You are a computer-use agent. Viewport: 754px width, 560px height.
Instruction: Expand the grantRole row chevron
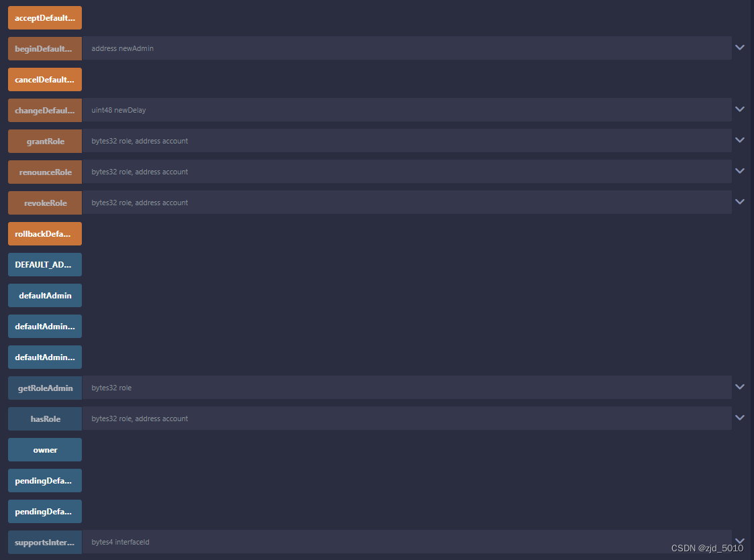tap(739, 140)
